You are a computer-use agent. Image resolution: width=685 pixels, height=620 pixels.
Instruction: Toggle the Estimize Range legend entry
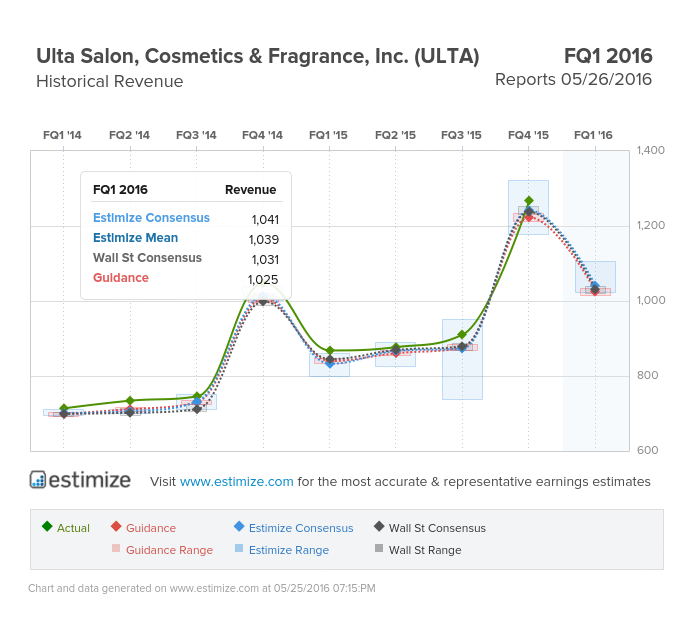pyautogui.click(x=281, y=550)
